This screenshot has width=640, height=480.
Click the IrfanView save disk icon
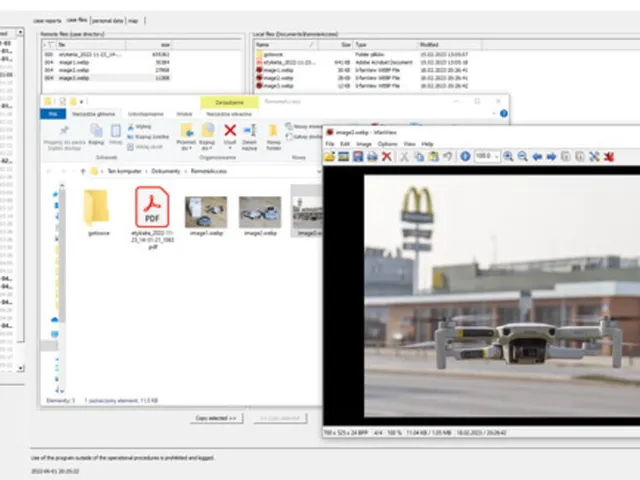click(x=358, y=157)
